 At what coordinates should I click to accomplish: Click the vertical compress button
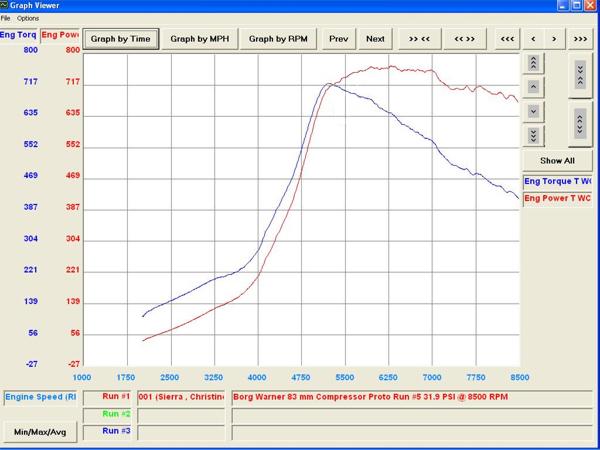(x=580, y=74)
